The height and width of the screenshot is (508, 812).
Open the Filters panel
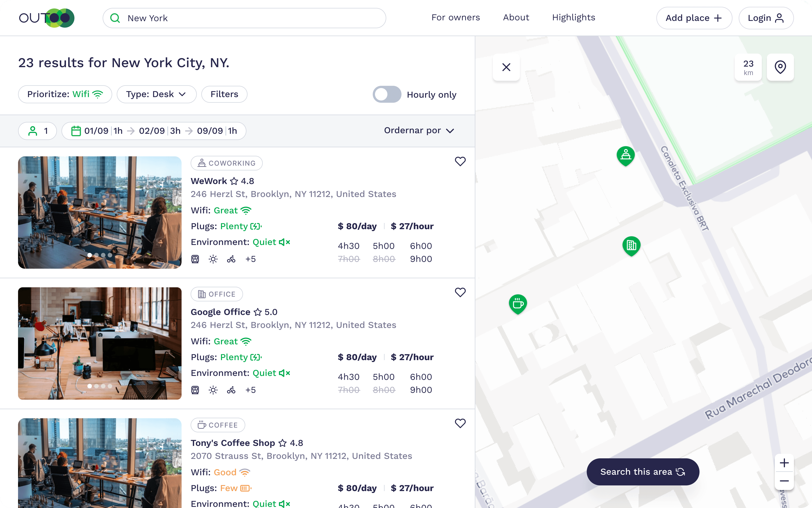coord(224,94)
